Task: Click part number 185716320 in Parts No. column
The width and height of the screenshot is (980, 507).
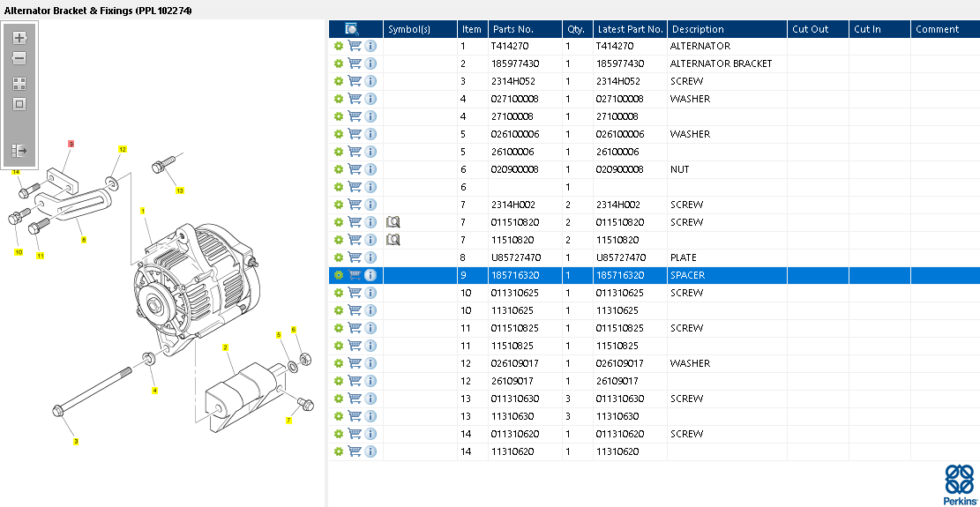Action: pyautogui.click(x=515, y=275)
